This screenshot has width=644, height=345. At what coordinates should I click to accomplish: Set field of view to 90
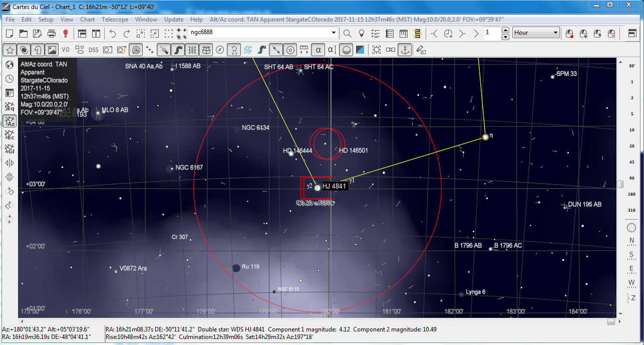pos(631,178)
